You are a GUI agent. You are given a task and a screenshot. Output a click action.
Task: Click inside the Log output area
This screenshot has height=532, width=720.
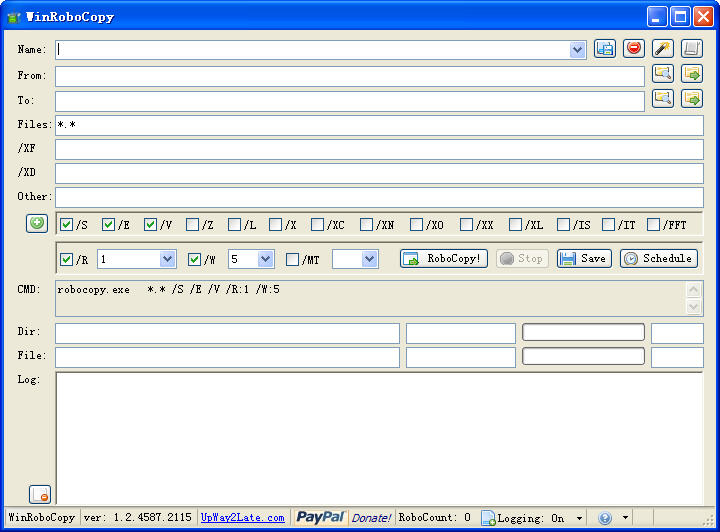[x=379, y=438]
